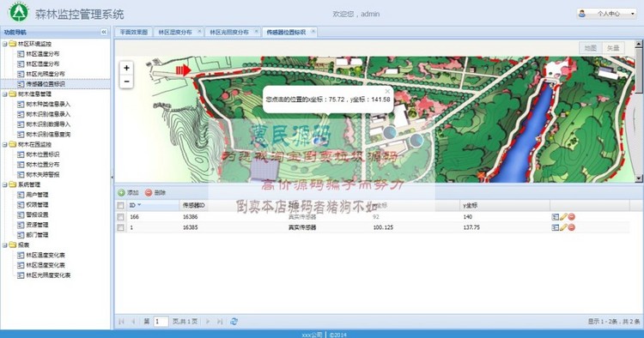Click the red 删除 delete toolbar button
The width and height of the screenshot is (644, 338).
pos(155,192)
